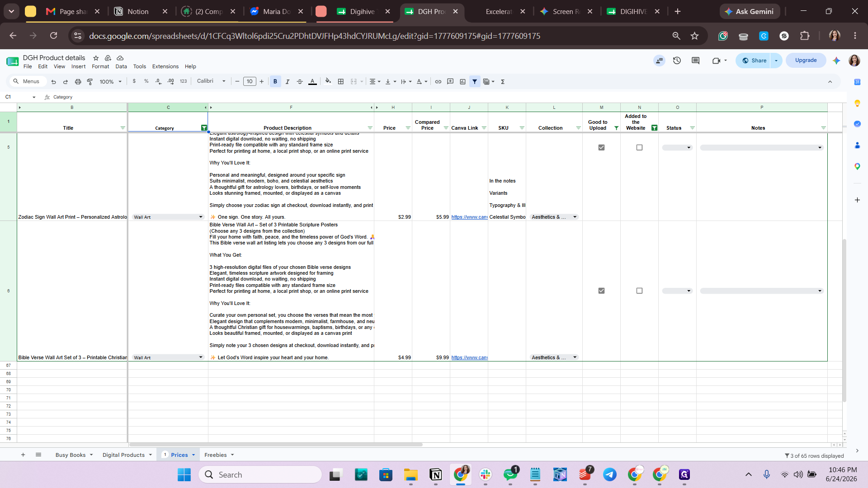Image resolution: width=868 pixels, height=488 pixels.
Task: Format as percent
Action: [146, 81]
